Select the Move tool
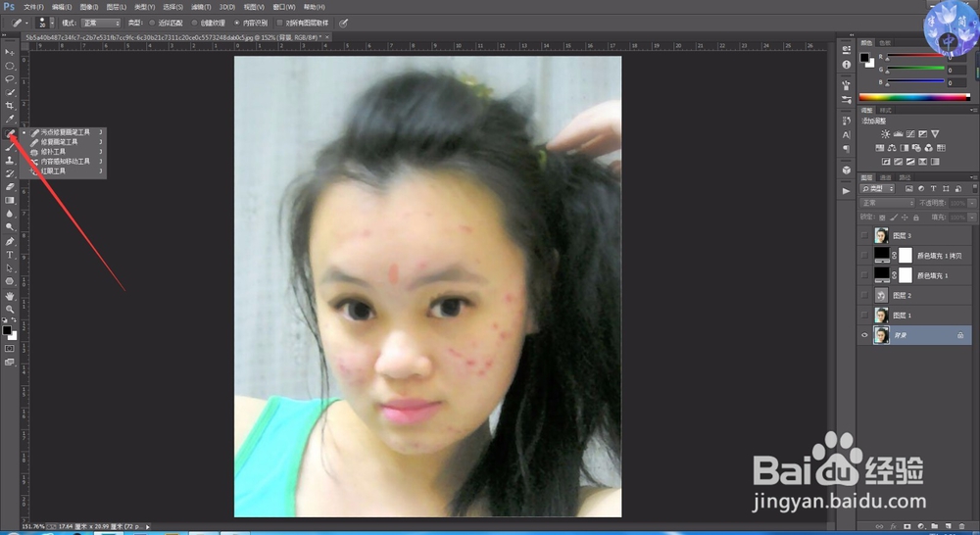The height and width of the screenshot is (535, 980). 10,52
